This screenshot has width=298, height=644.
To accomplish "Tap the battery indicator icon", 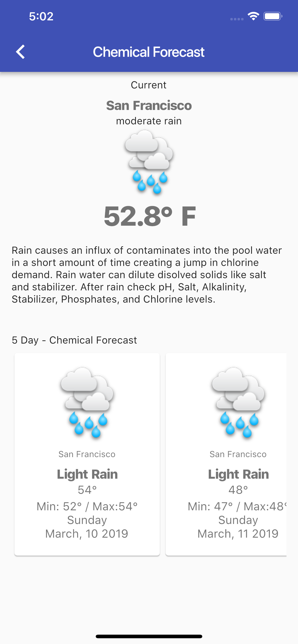I will 273,16.
